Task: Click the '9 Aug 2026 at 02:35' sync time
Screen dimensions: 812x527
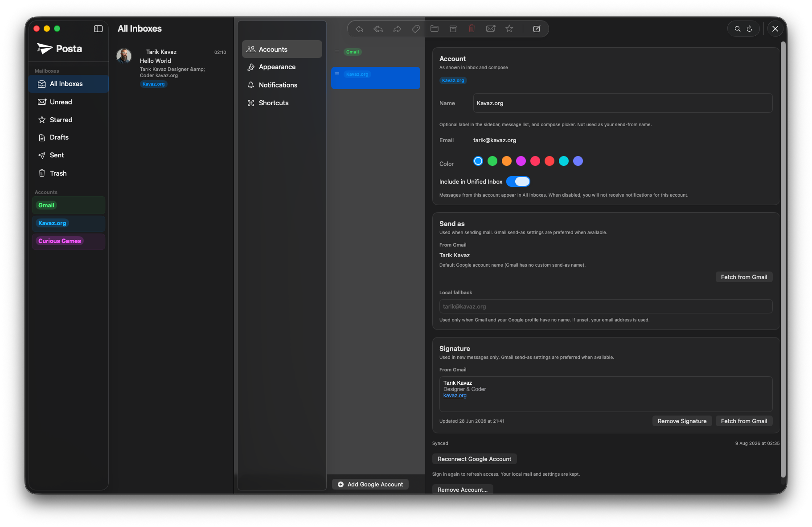Action: (x=757, y=443)
